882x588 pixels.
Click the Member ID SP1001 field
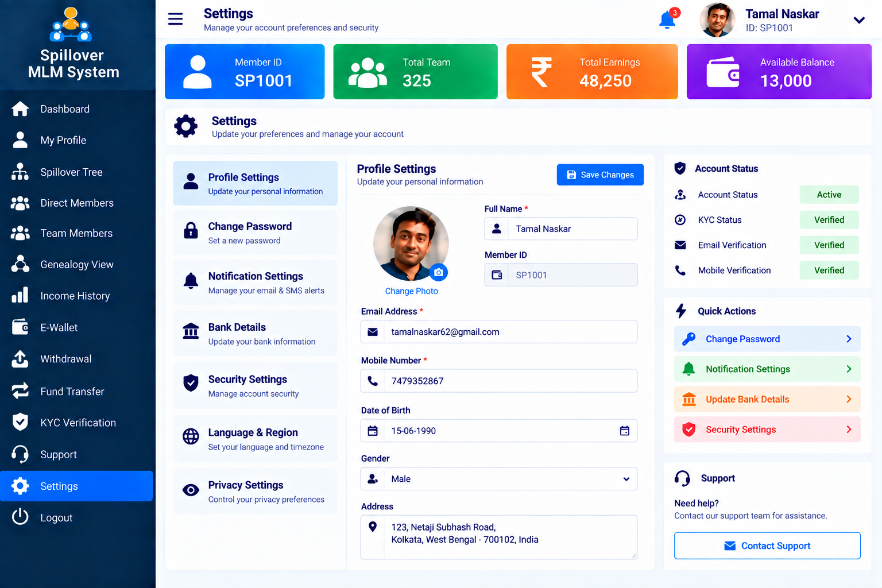561,275
